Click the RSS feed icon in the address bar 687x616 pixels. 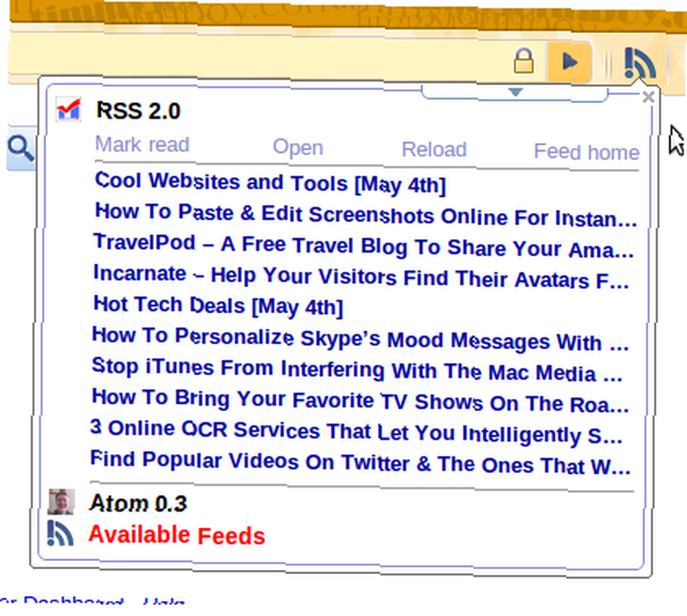[640, 63]
